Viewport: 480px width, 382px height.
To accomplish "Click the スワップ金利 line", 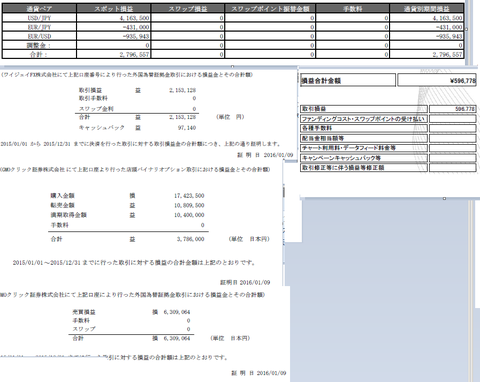I will pyautogui.click(x=96, y=109).
